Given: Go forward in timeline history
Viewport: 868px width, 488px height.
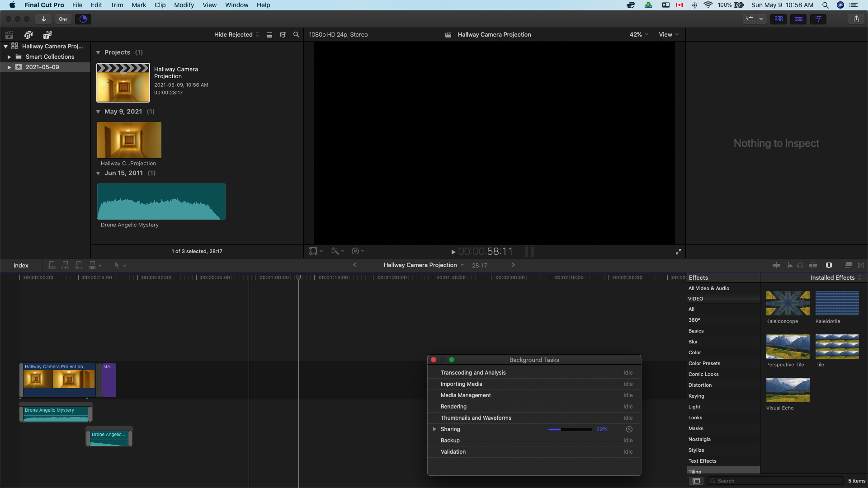Looking at the screenshot, I should coord(513,265).
